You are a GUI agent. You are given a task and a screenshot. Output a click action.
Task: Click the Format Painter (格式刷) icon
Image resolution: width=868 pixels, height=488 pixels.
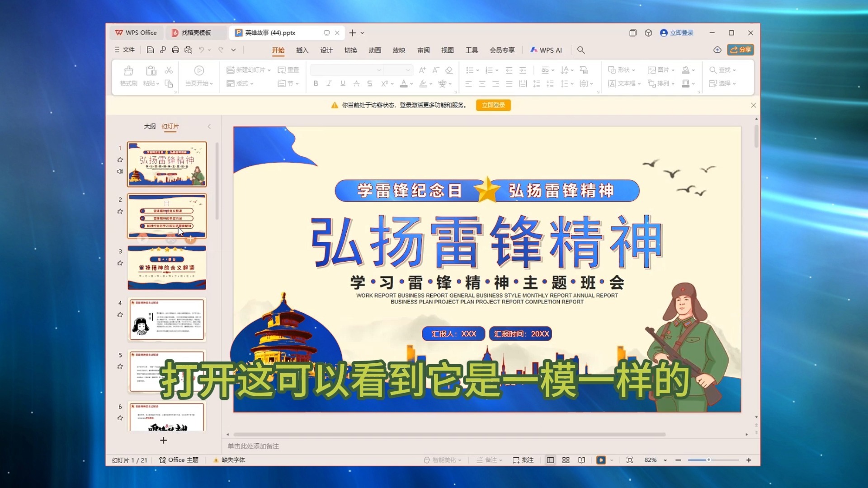tap(128, 71)
